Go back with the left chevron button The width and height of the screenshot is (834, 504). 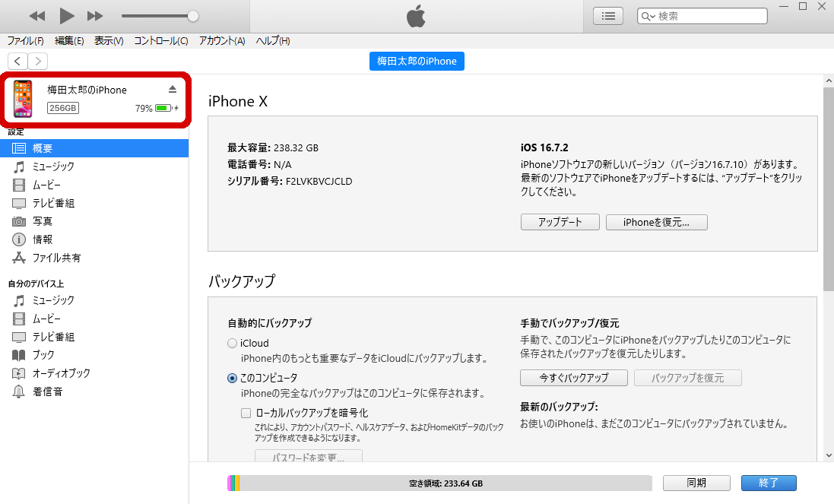[17, 61]
